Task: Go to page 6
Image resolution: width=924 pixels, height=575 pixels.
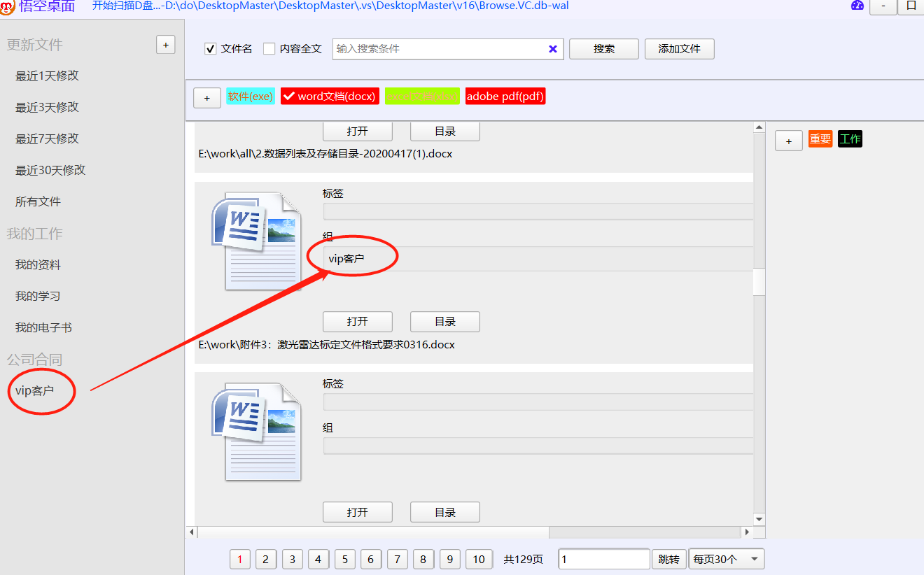Action: click(370, 559)
